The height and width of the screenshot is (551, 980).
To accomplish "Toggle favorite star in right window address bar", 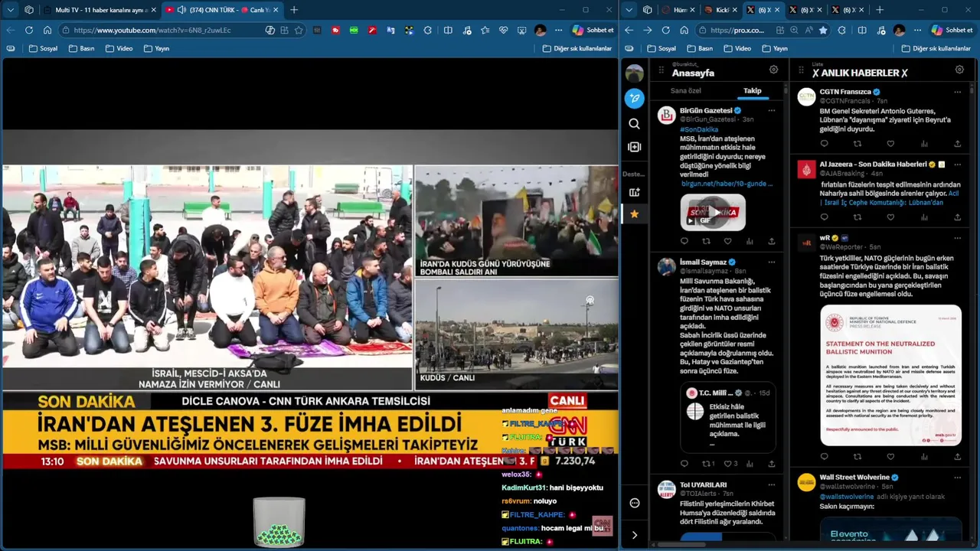I will click(x=823, y=30).
